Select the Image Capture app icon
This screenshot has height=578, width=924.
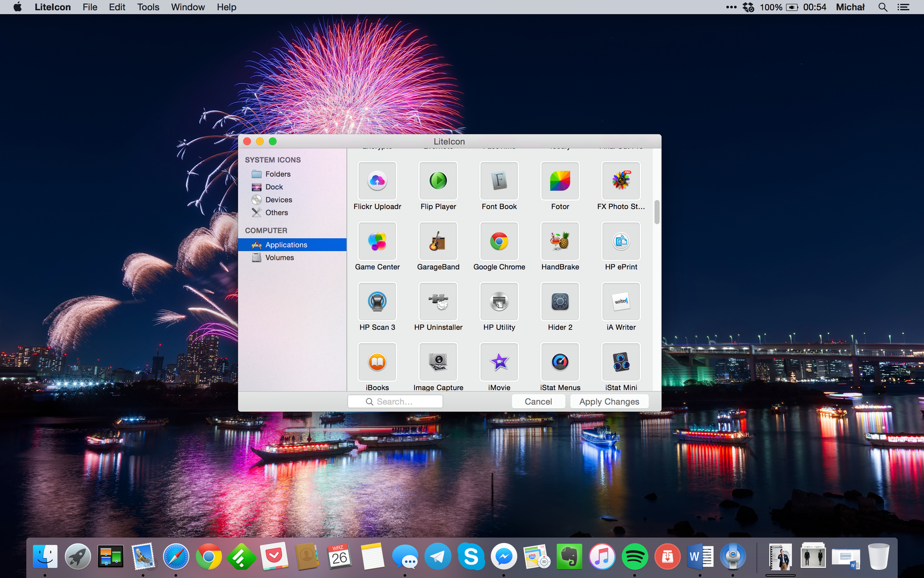pyautogui.click(x=438, y=362)
